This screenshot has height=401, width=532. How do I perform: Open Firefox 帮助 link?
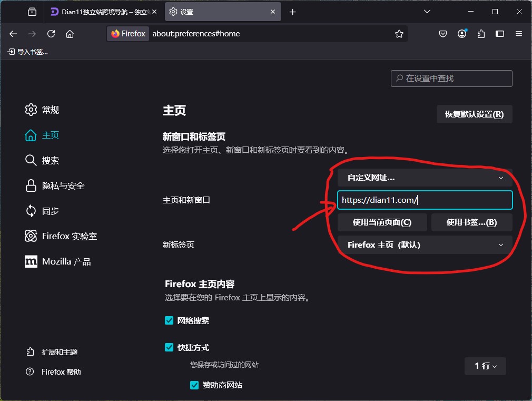(x=53, y=372)
